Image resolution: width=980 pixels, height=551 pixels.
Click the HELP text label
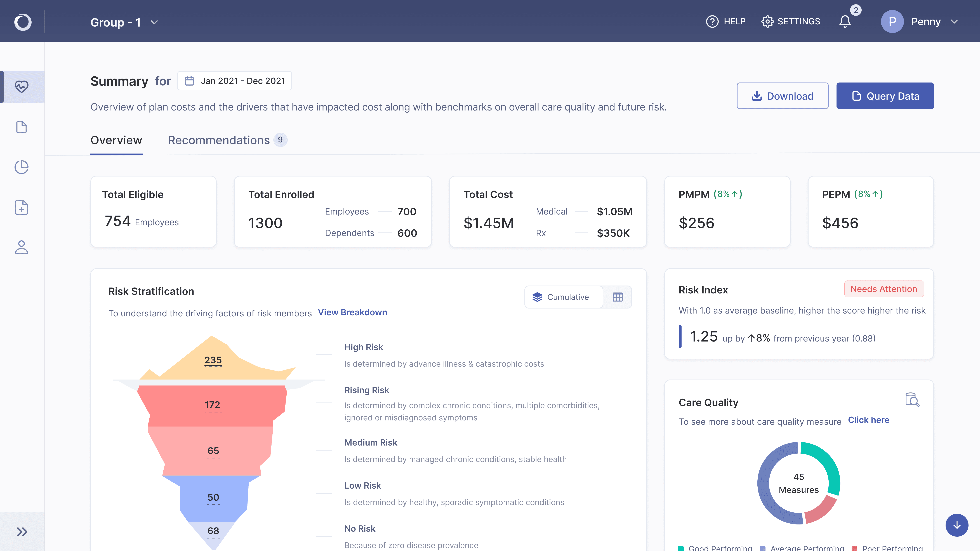(x=734, y=22)
